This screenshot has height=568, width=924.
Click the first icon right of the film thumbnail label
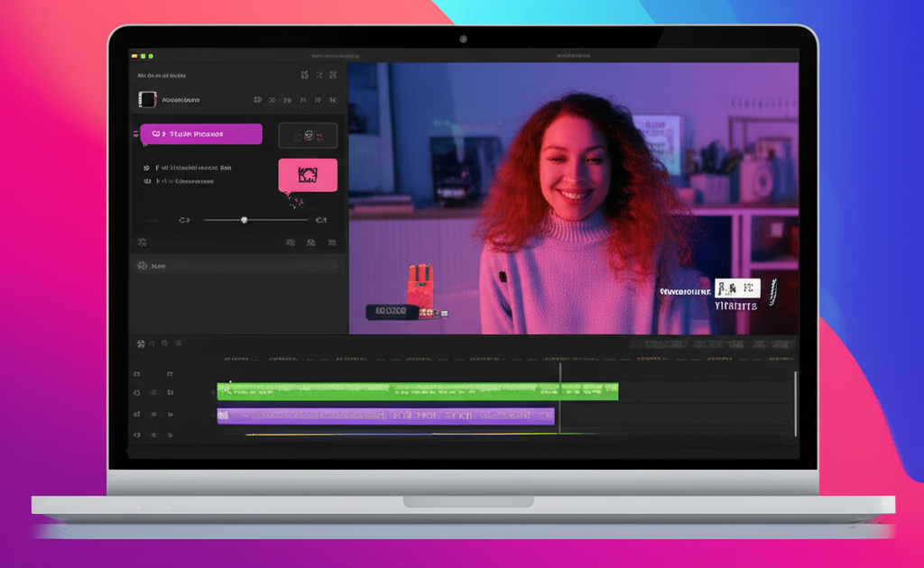click(x=257, y=100)
